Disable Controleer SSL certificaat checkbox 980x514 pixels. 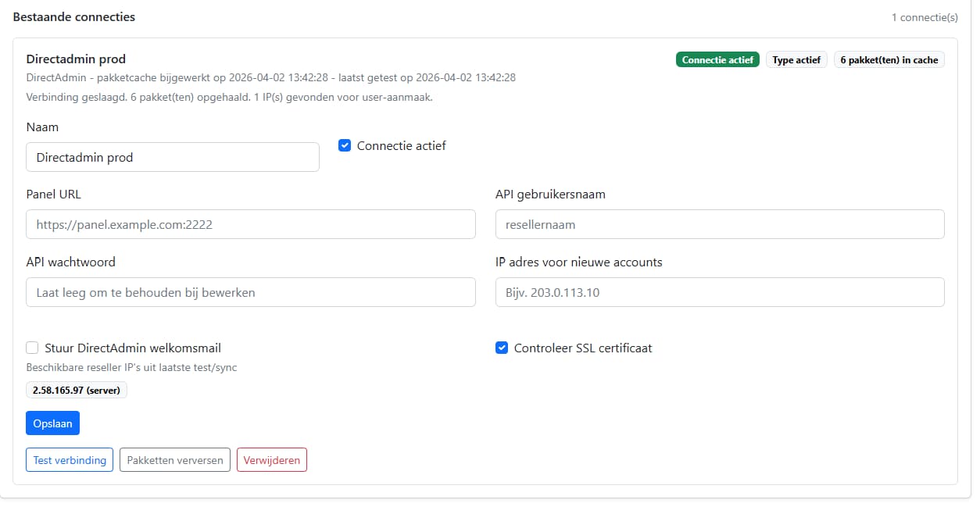(502, 348)
